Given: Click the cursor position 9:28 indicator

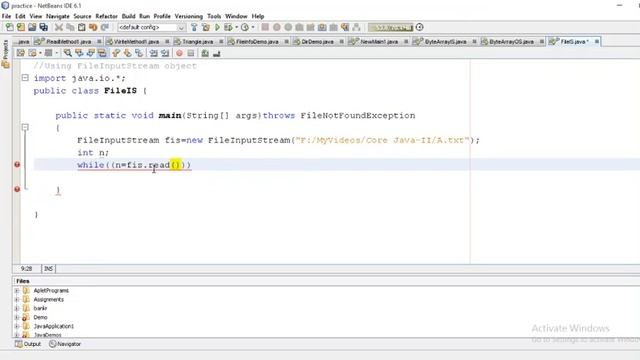Looking at the screenshot, I should click(x=26, y=269).
